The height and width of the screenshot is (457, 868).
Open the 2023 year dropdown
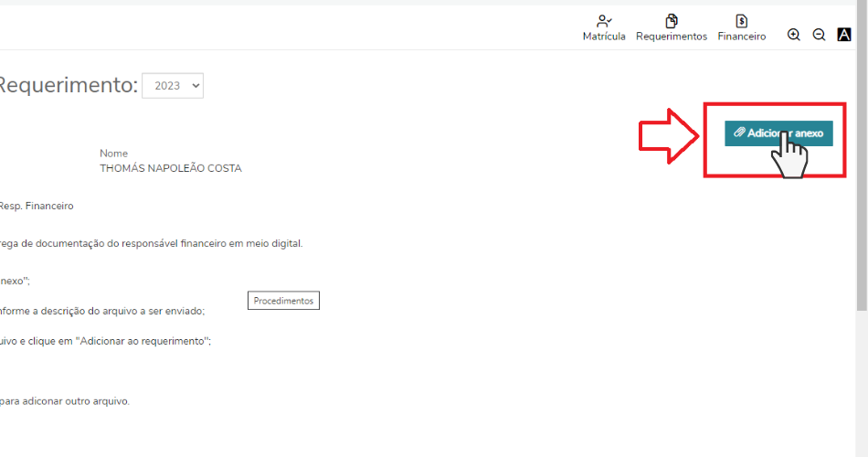173,86
